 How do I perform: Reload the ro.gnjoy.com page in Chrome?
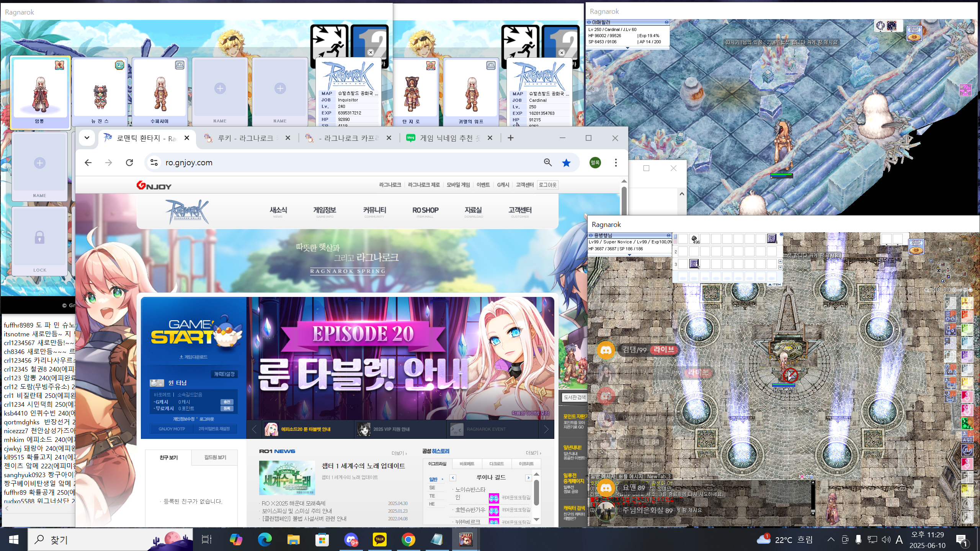[x=129, y=163]
